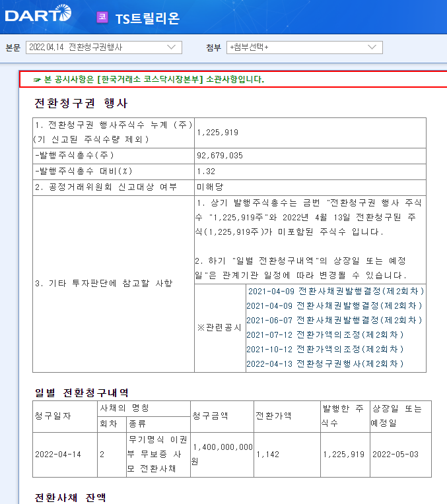Open first 2021-04-09 전환사채권발행결정 link

(x=336, y=291)
